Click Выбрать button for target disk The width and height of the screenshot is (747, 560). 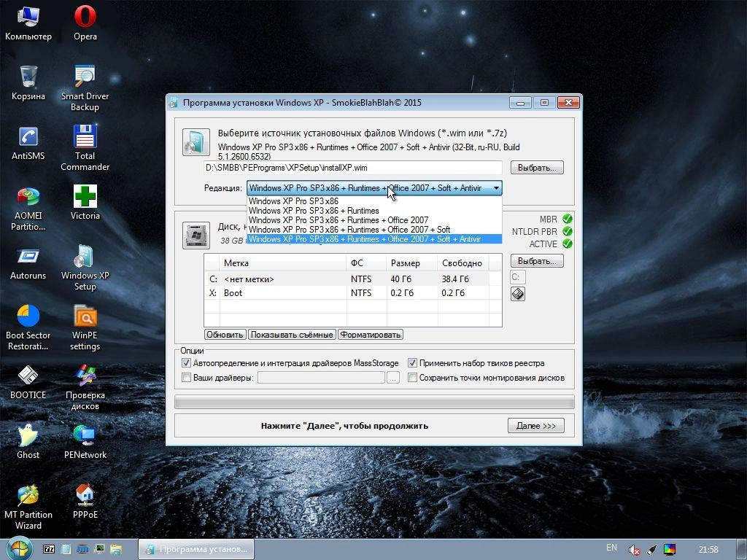[x=537, y=261]
